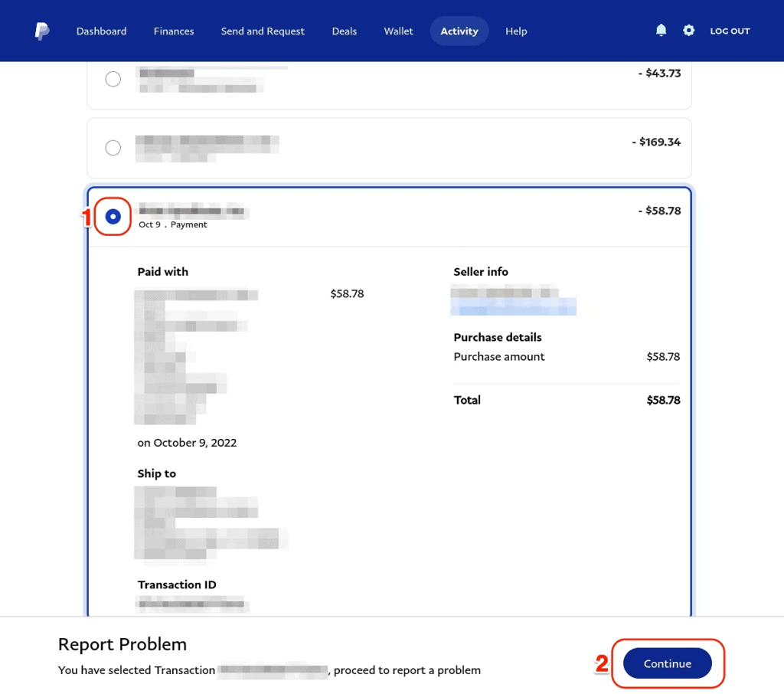Click the blurred Transaction ID value
The width and height of the screenshot is (784, 694).
point(193,604)
